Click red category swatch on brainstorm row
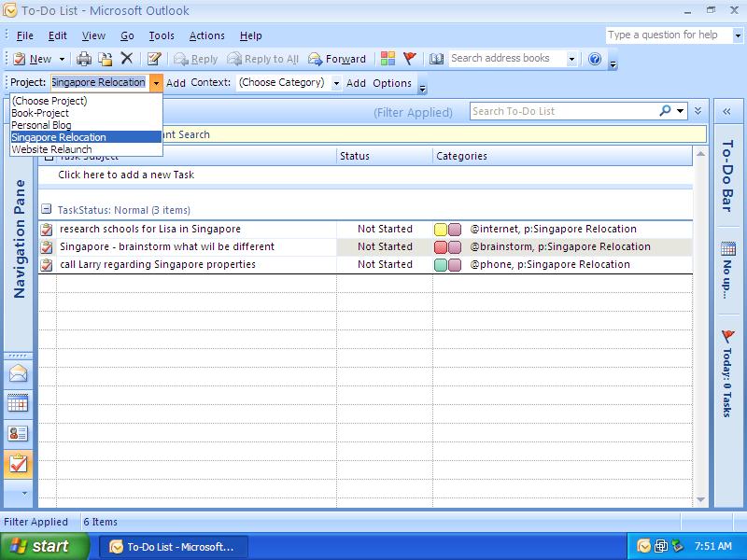The image size is (747, 560). (441, 247)
